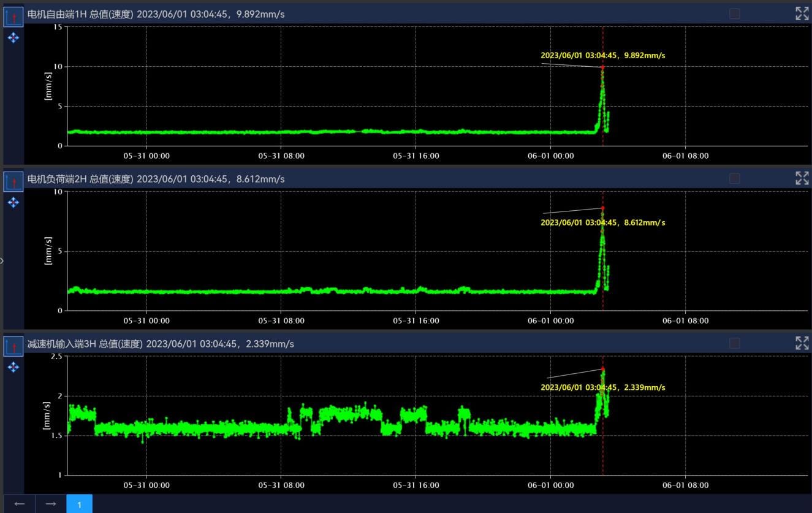Select the pan/move icon in the 2H chart
Image resolution: width=812 pixels, height=513 pixels.
click(13, 202)
